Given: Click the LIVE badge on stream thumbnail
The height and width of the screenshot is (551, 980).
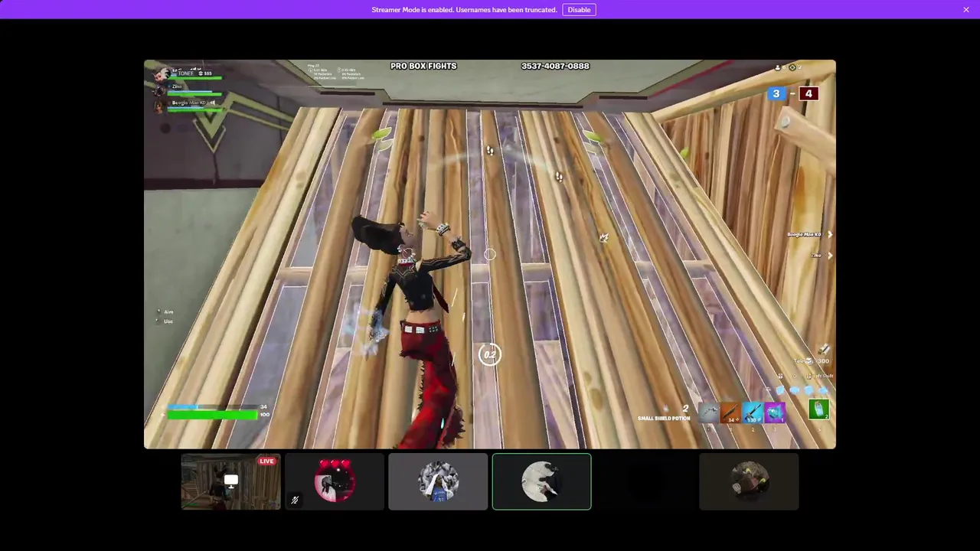Looking at the screenshot, I should [266, 461].
